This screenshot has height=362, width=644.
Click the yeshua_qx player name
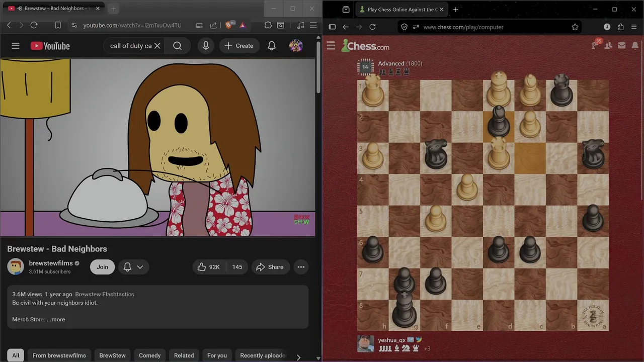392,340
